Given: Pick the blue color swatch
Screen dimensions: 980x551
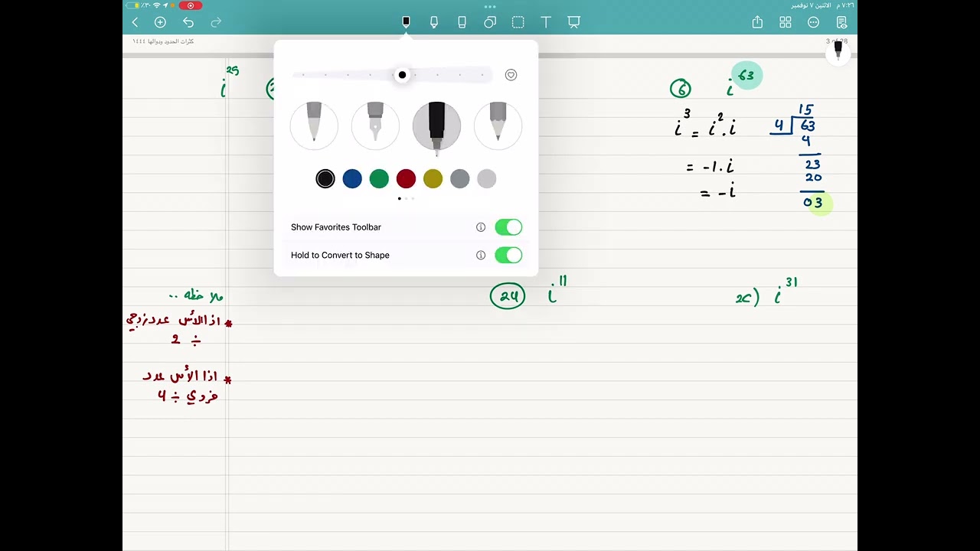Looking at the screenshot, I should click(352, 179).
